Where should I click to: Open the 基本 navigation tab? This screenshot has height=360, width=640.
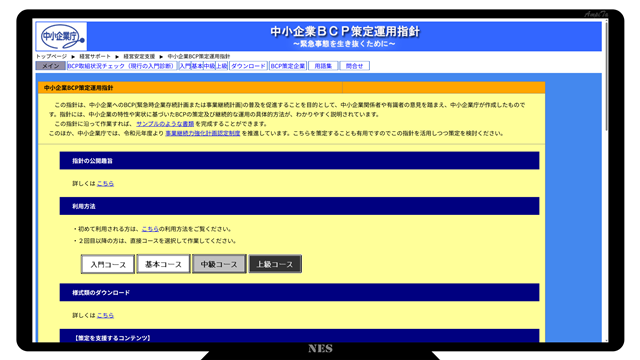[197, 66]
